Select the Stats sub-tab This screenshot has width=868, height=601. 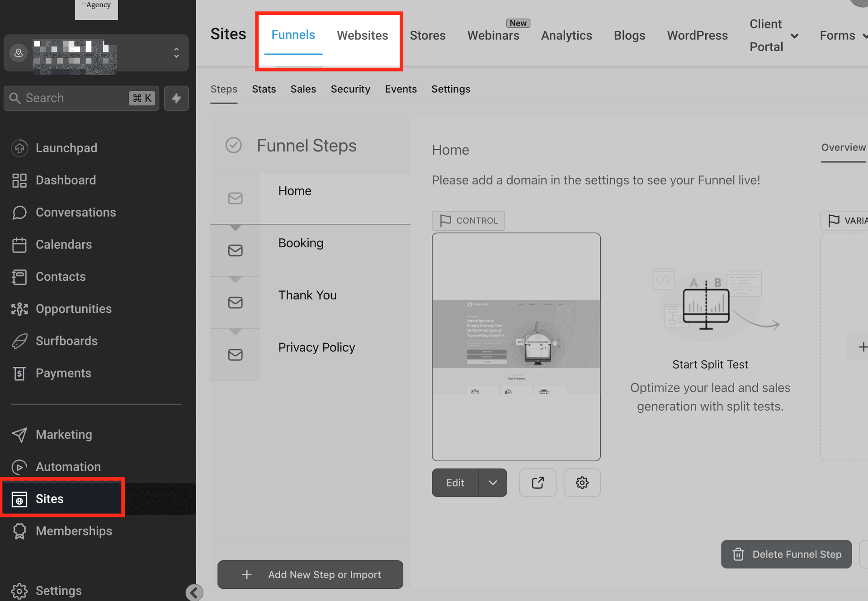[x=264, y=88]
